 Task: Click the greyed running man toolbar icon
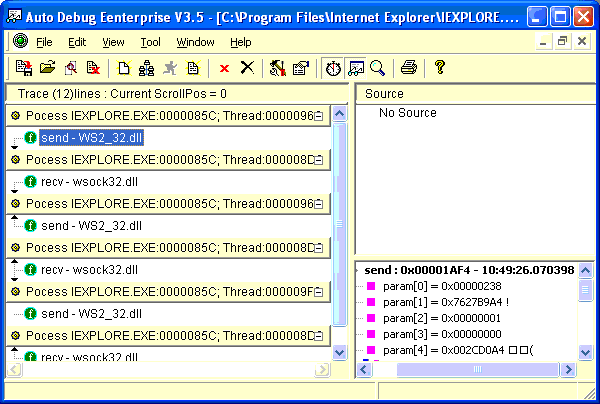170,68
